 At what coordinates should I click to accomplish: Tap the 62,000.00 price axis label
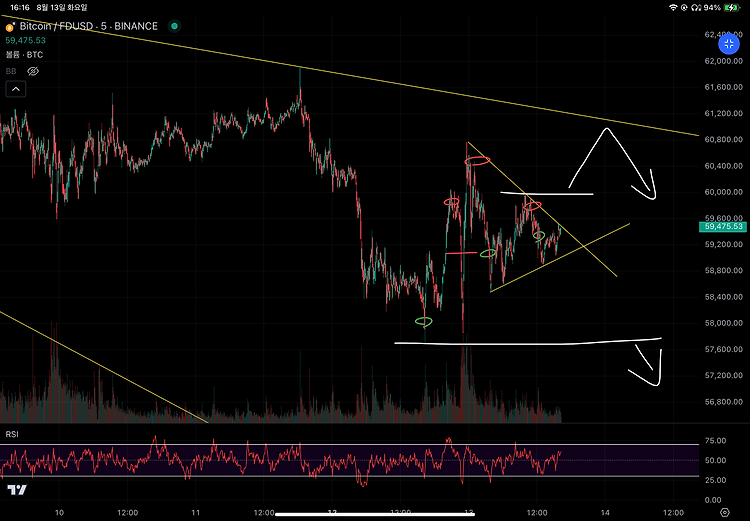pyautogui.click(x=724, y=61)
